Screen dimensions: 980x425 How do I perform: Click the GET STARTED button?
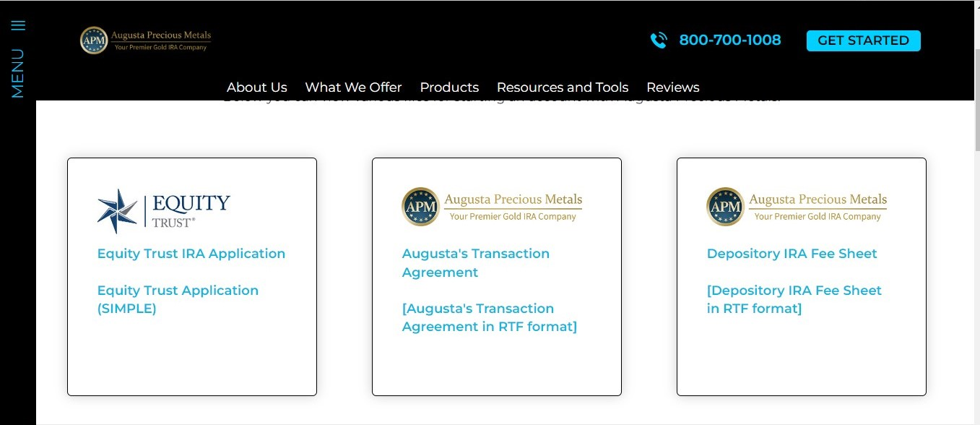863,40
